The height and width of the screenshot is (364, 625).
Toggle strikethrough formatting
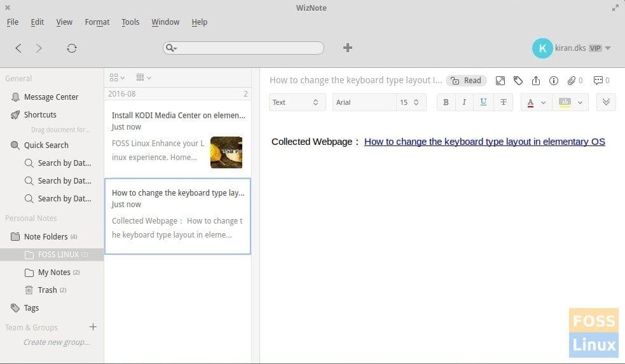pyautogui.click(x=504, y=102)
